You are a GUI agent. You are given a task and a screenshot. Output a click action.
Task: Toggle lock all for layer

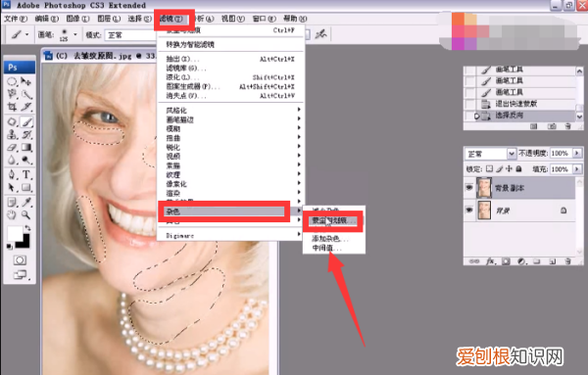[518, 169]
